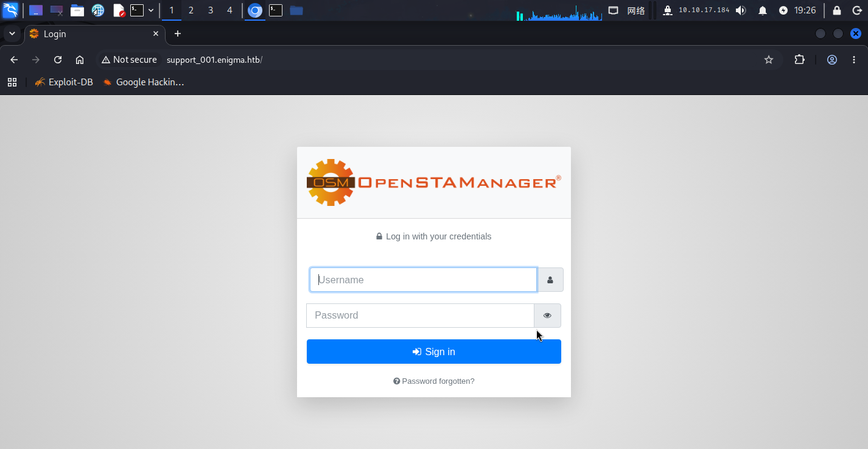Viewport: 868px width, 449px height.
Task: Open the volume control speaker icon
Action: pos(741,10)
